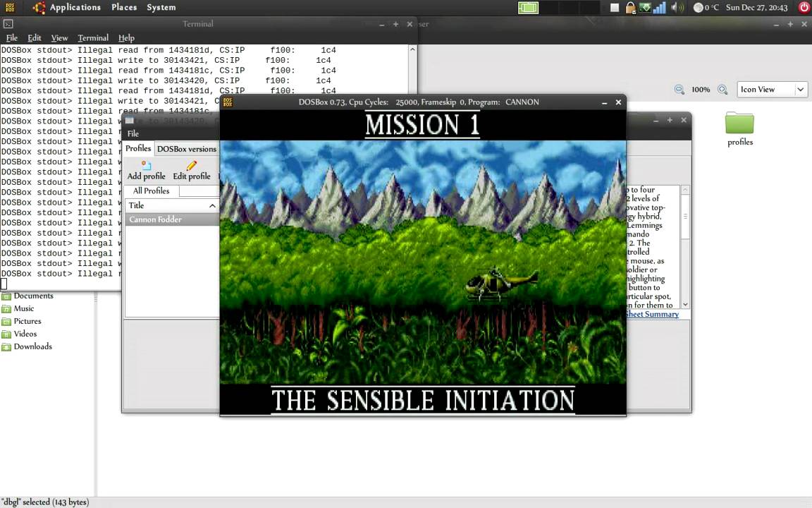Open the Help menu in Terminal

[126, 38]
